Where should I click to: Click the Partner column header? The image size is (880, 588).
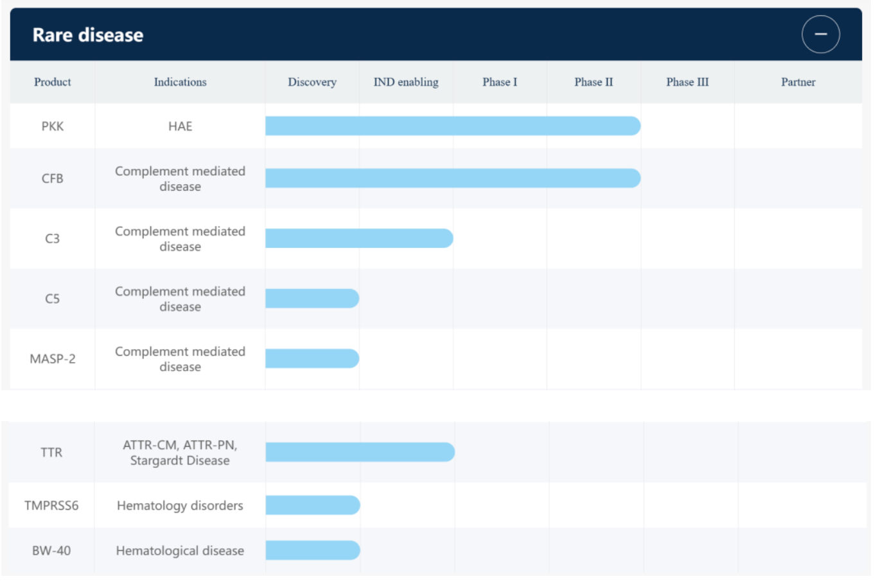tap(798, 82)
